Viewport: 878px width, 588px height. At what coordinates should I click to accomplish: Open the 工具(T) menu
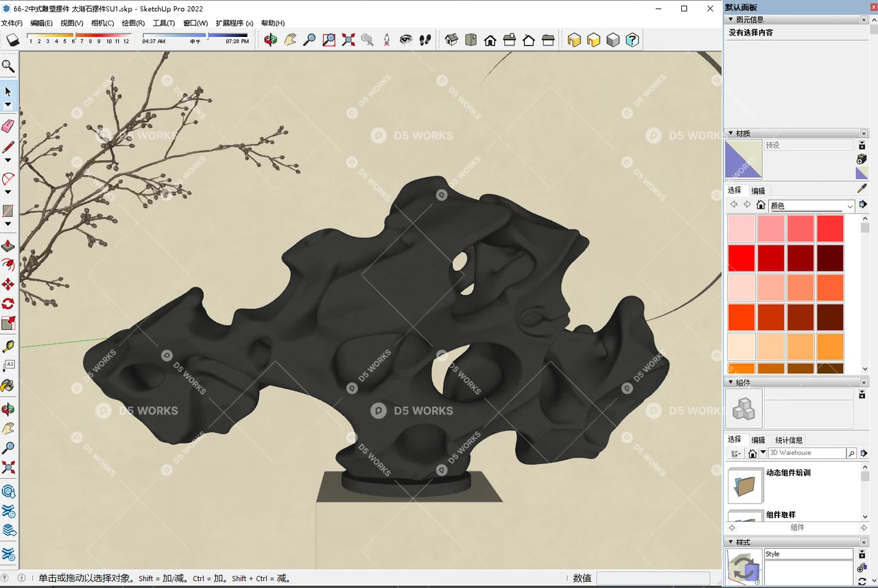coord(164,23)
